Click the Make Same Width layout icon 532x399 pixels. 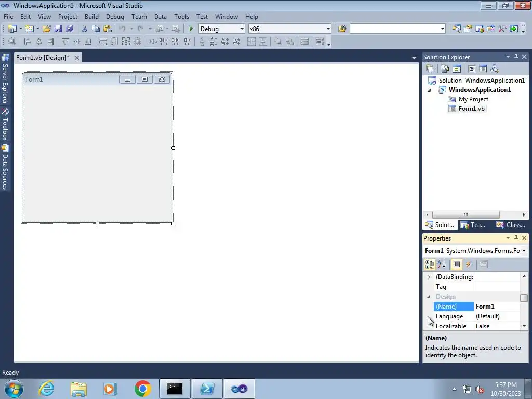click(x=103, y=42)
